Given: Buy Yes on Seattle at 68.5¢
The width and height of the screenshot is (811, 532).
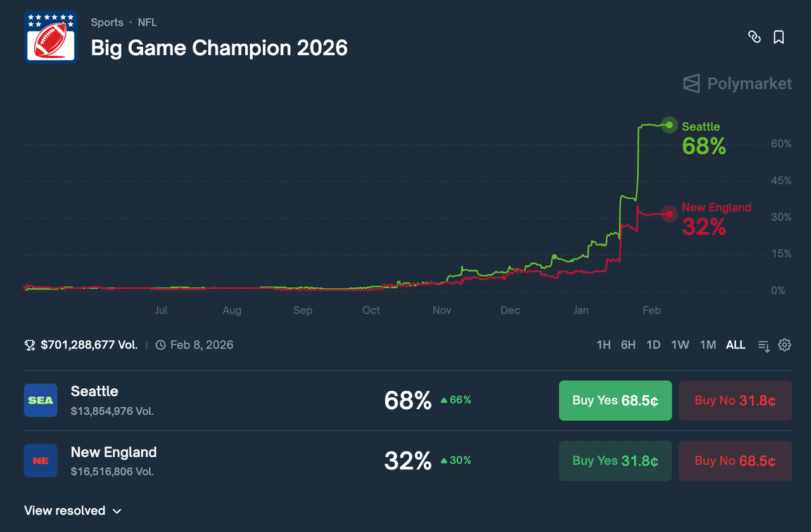Looking at the screenshot, I should click(x=615, y=400).
